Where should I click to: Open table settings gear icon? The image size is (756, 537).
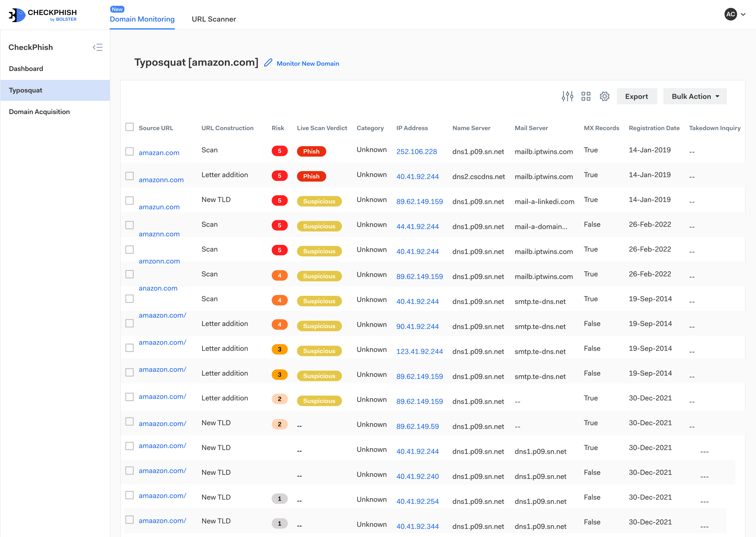pyautogui.click(x=604, y=96)
